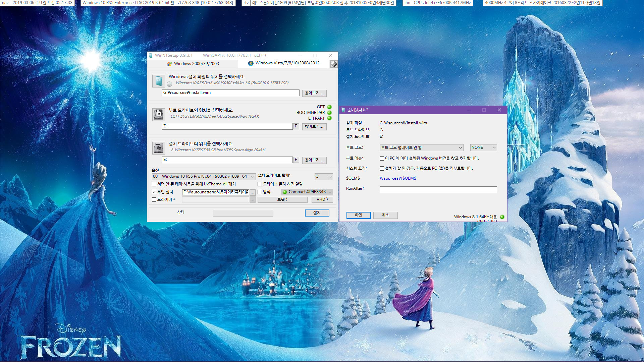Confirm with the 확인 button
The height and width of the screenshot is (362, 644).
(x=359, y=215)
